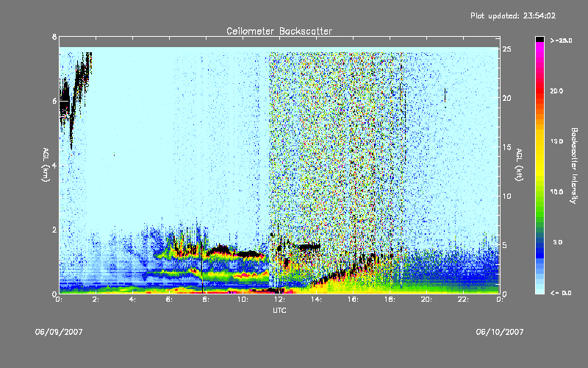Click the 10 kft tick on right axis
Viewport: 588px width, 368px height.
(507, 196)
